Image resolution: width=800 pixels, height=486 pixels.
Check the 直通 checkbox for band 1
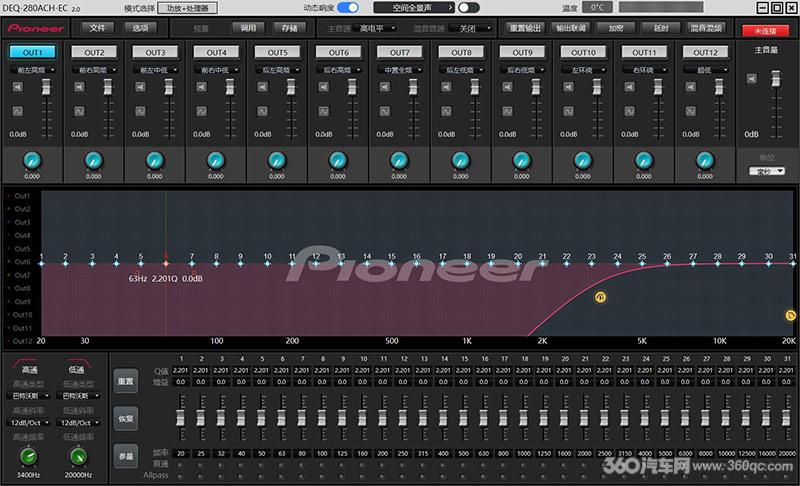[x=180, y=465]
